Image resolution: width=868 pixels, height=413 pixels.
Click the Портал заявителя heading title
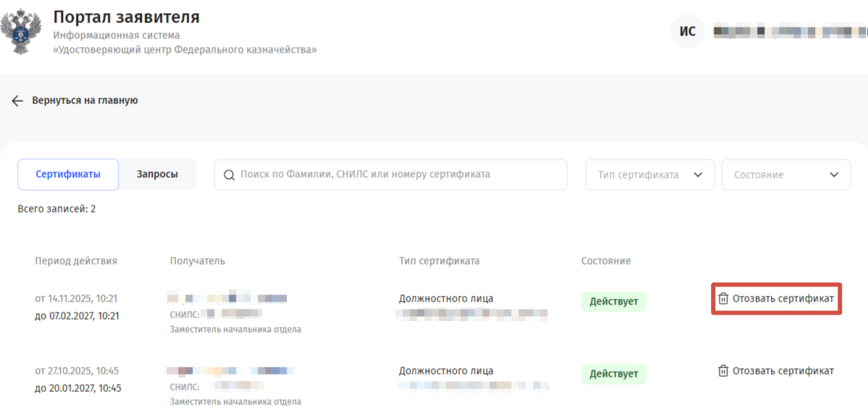tap(126, 17)
